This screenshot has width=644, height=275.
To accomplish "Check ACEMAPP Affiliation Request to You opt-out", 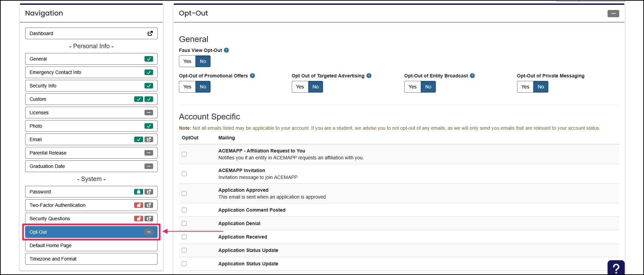I will [184, 154].
